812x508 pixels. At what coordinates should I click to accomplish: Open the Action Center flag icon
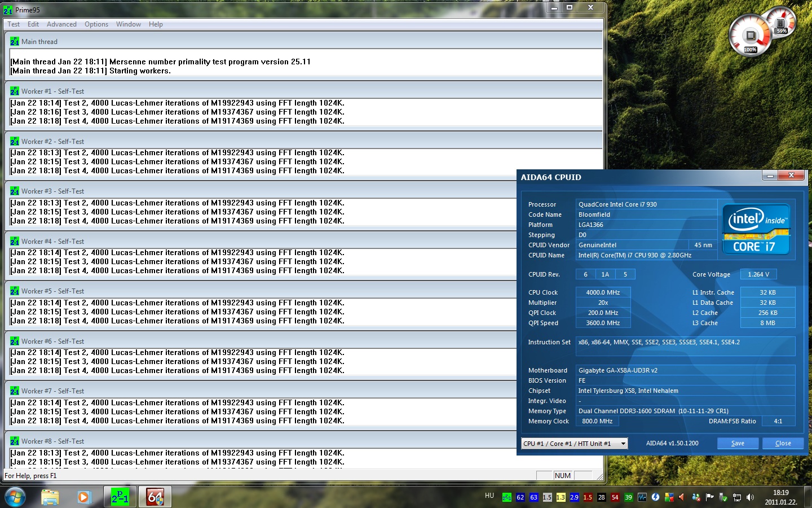(709, 497)
